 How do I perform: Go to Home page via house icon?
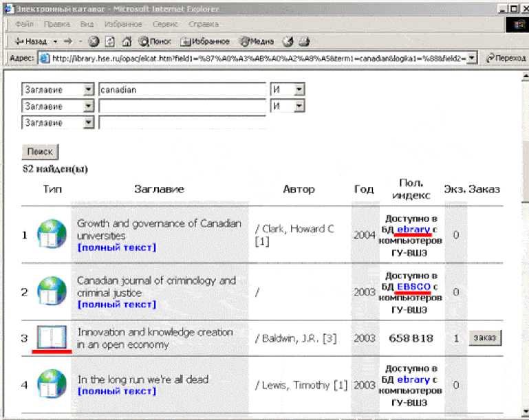click(x=127, y=41)
